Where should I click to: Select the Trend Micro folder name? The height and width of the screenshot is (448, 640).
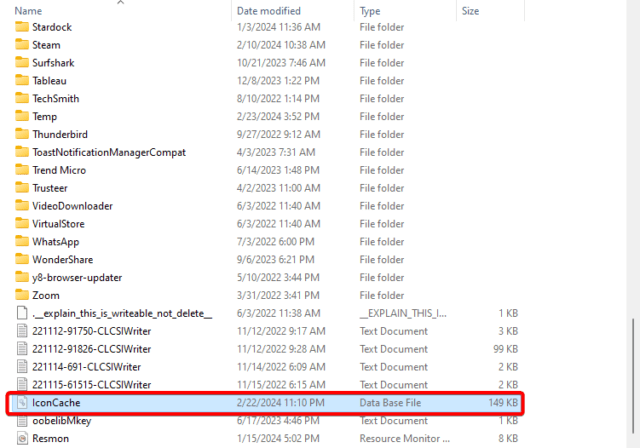[59, 170]
